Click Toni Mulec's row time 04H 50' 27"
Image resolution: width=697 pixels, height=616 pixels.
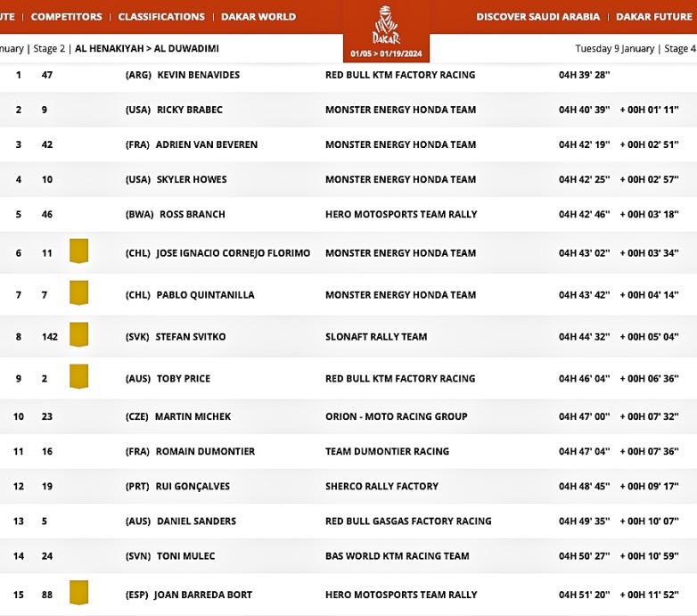(x=584, y=555)
